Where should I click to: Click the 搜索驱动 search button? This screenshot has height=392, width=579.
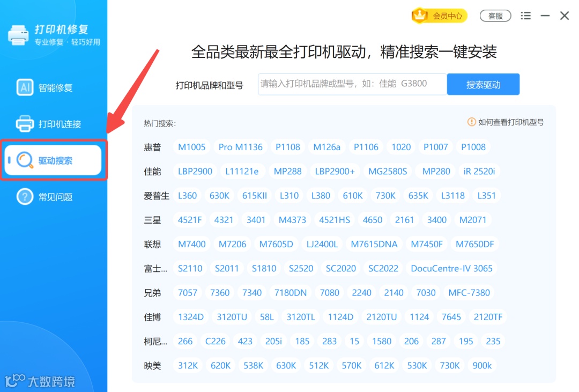pyautogui.click(x=483, y=84)
